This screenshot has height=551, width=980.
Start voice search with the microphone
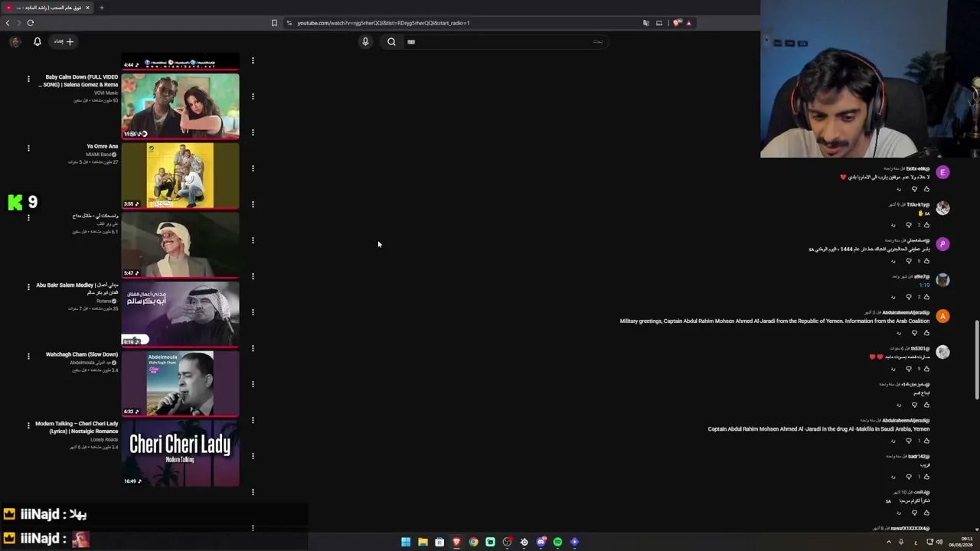coord(365,41)
